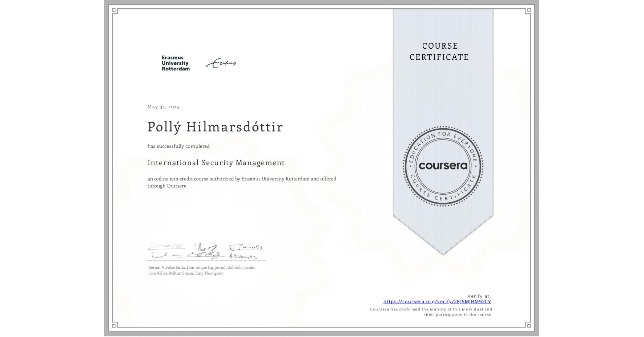Click the coursera wordmark inside the seal

(x=443, y=166)
